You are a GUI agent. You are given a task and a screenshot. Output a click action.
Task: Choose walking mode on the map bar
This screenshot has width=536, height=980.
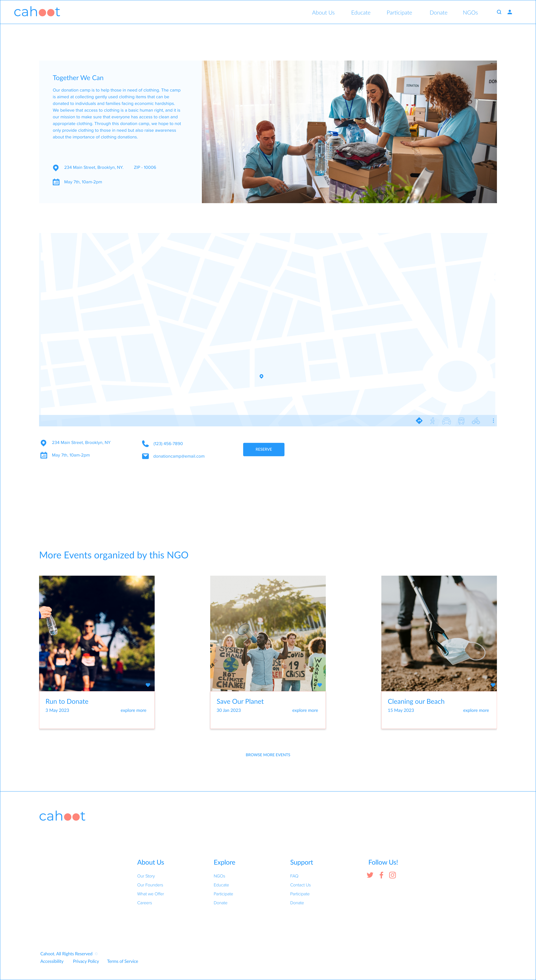pos(432,421)
